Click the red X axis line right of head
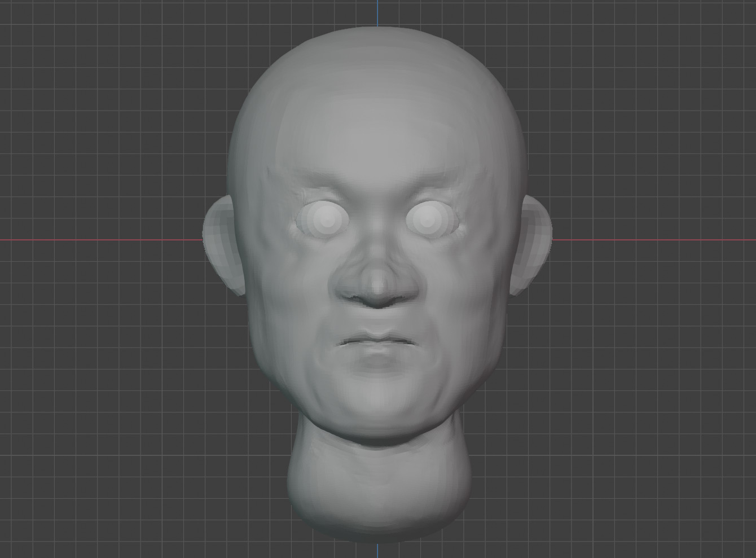 coord(654,240)
